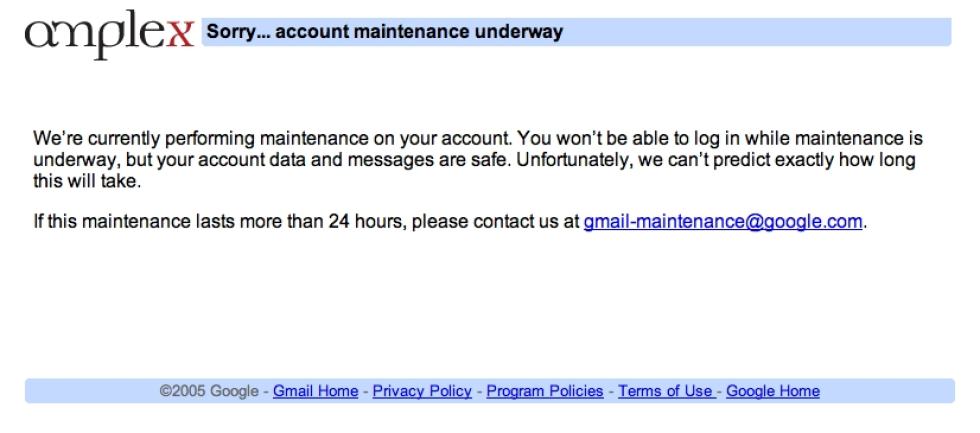980x433 pixels.
Task: Click the "this will take." text line
Action: click(x=87, y=182)
